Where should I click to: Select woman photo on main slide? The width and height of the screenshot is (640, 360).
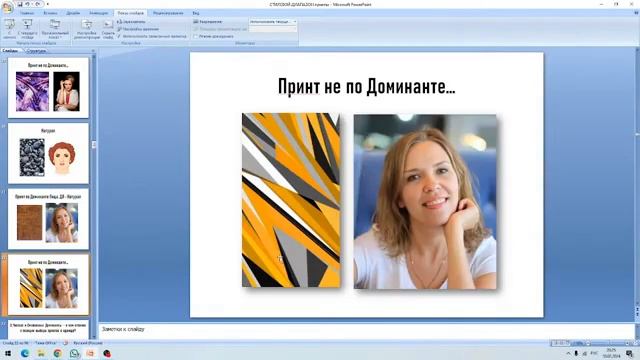click(x=425, y=202)
